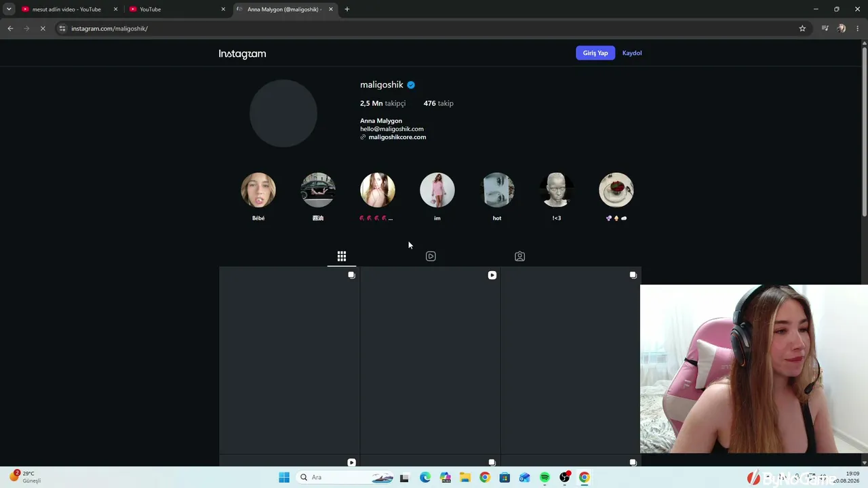Open the im story highlight

pyautogui.click(x=437, y=190)
